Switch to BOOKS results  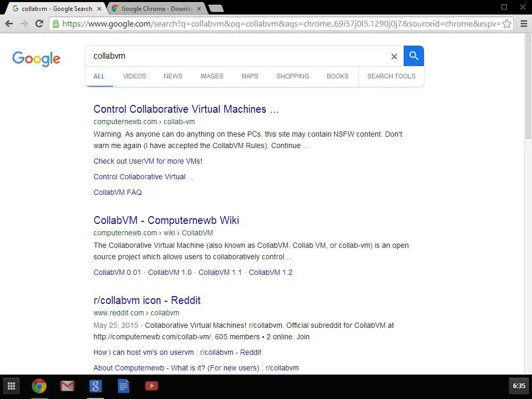point(338,76)
